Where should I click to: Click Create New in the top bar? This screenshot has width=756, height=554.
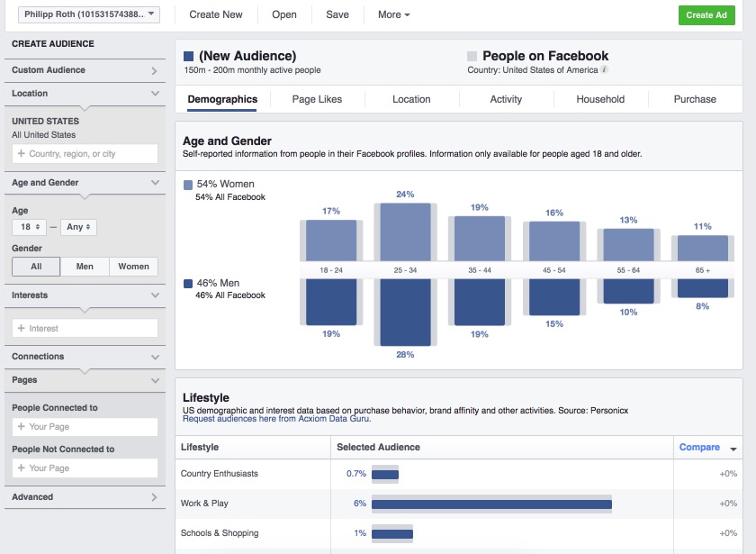(215, 14)
